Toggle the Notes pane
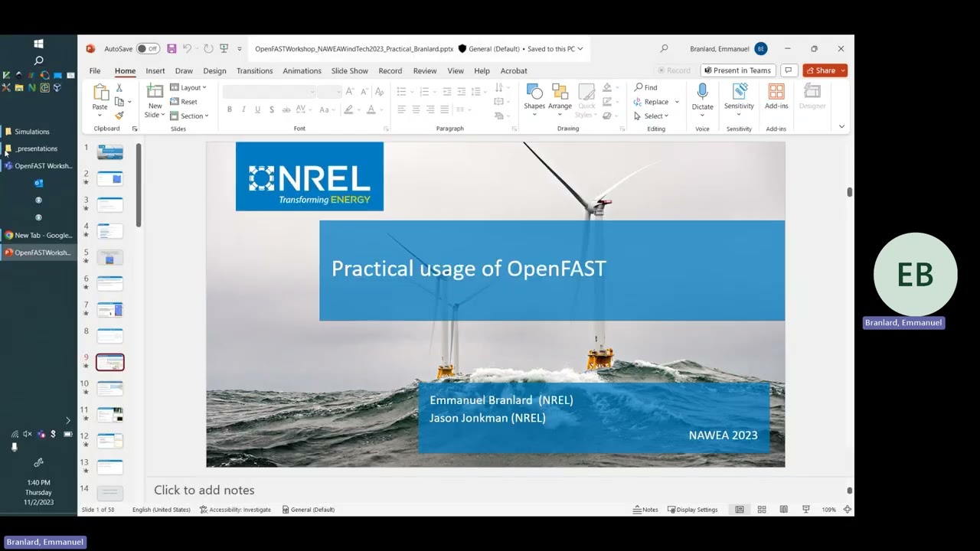 pos(645,510)
